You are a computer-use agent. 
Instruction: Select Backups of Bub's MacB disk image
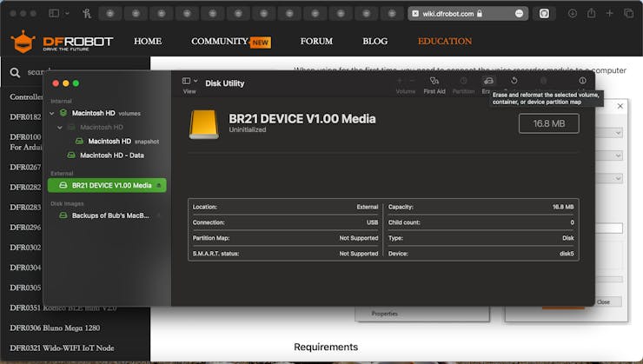[x=104, y=215]
